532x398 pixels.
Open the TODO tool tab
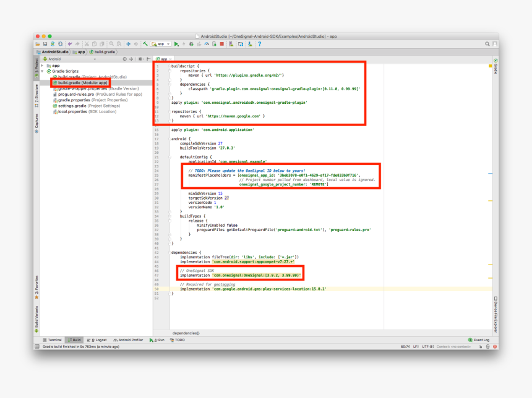[178, 340]
